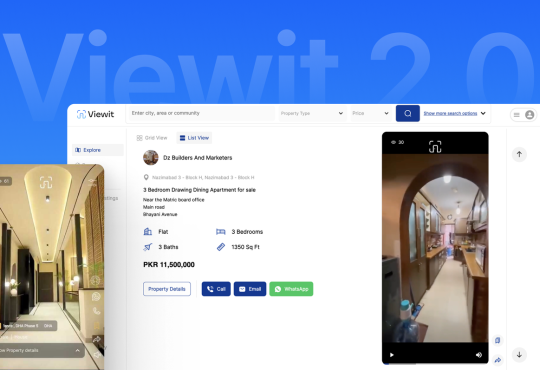
Task: Click the blue search magnifier button
Action: click(x=408, y=113)
